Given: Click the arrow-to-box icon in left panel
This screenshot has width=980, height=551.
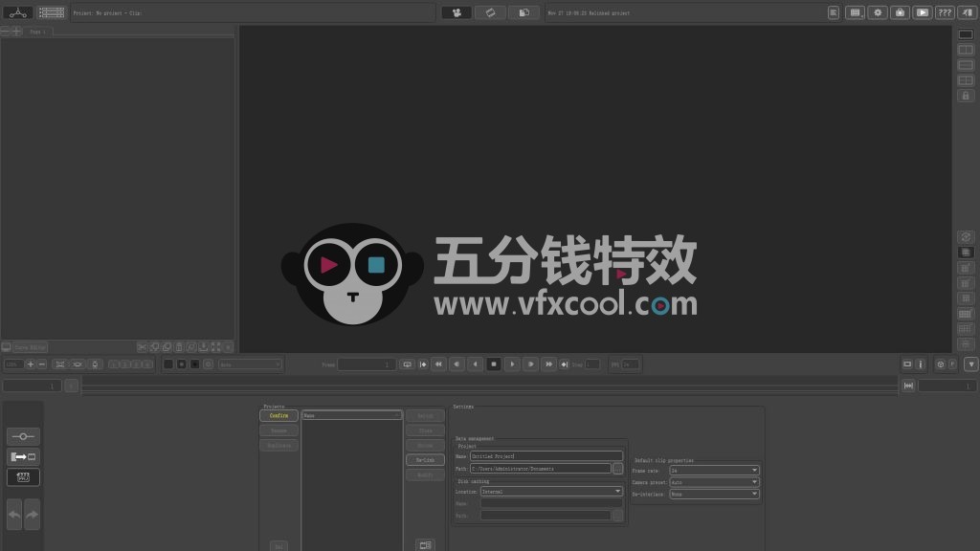Looking at the screenshot, I should [x=23, y=456].
